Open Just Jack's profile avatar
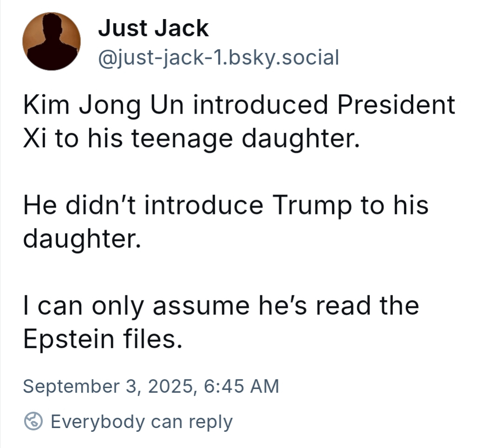The width and height of the screenshot is (501, 448). tap(51, 41)
